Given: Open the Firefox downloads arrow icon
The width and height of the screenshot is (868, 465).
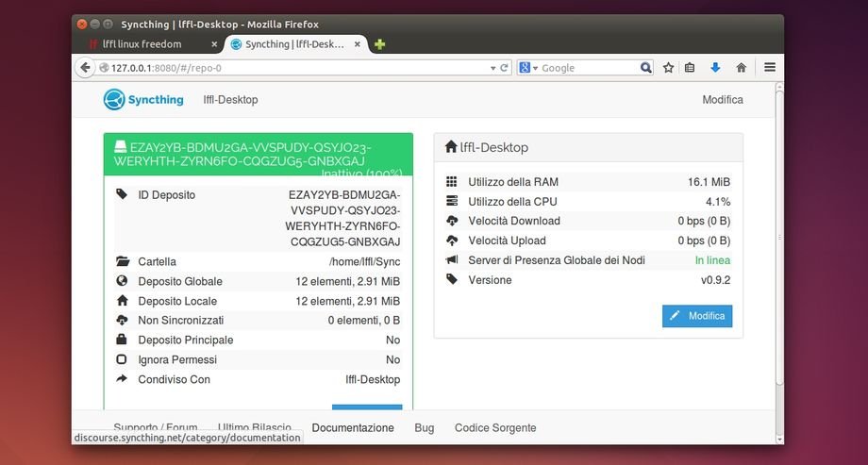Looking at the screenshot, I should 715,68.
